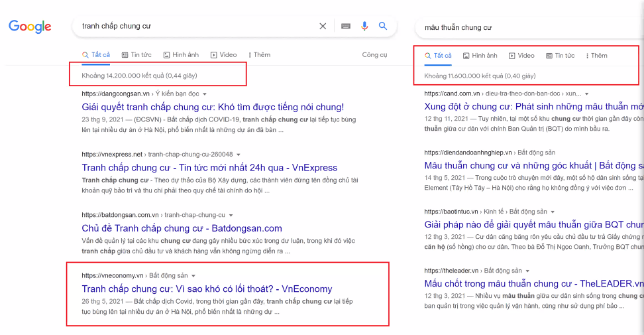Click the https://vneconomy.vn URL text
Viewport: 644px width, 335px height.
click(112, 275)
